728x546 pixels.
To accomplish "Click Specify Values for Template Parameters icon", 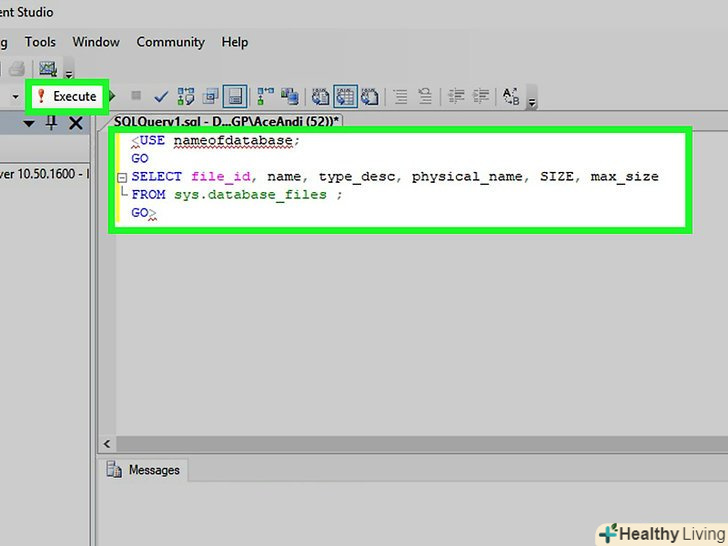I will pyautogui.click(x=511, y=96).
